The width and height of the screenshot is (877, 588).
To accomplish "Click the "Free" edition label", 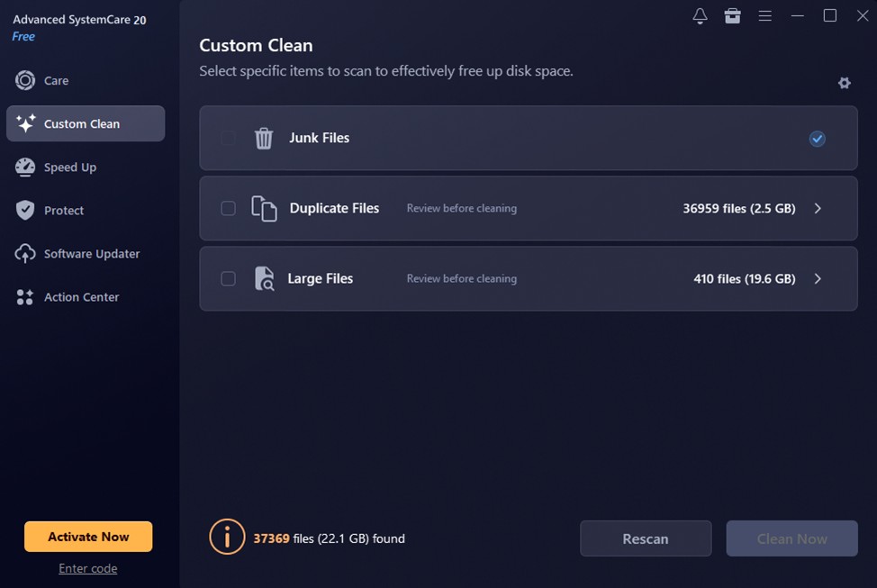I will 23,36.
